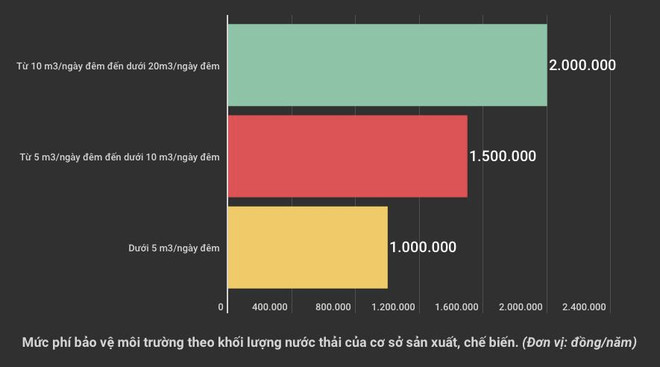Click the 2.400.000 axis tick label
660x367 pixels.
click(584, 307)
